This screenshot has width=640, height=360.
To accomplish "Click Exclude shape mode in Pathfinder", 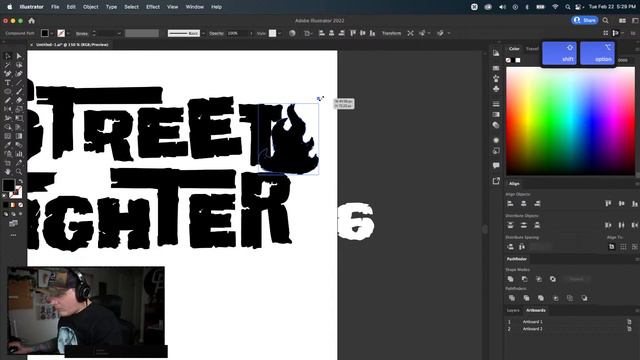I will (x=553, y=279).
